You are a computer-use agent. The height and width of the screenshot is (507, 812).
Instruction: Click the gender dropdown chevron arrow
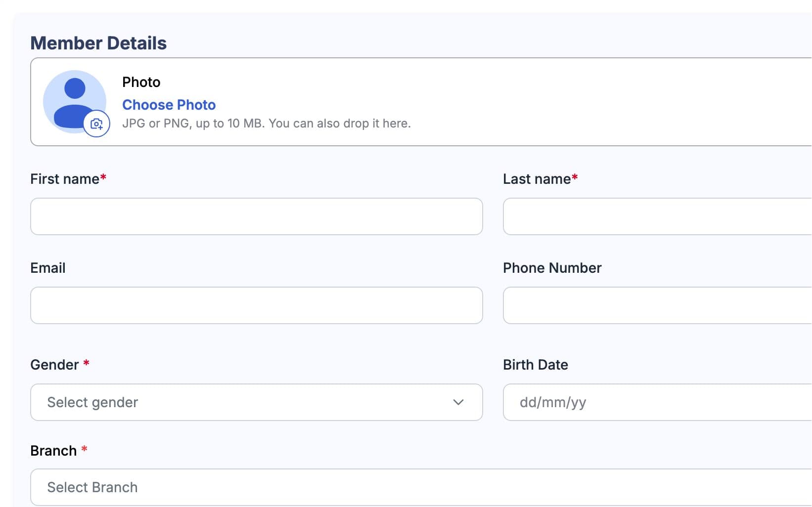click(x=458, y=402)
